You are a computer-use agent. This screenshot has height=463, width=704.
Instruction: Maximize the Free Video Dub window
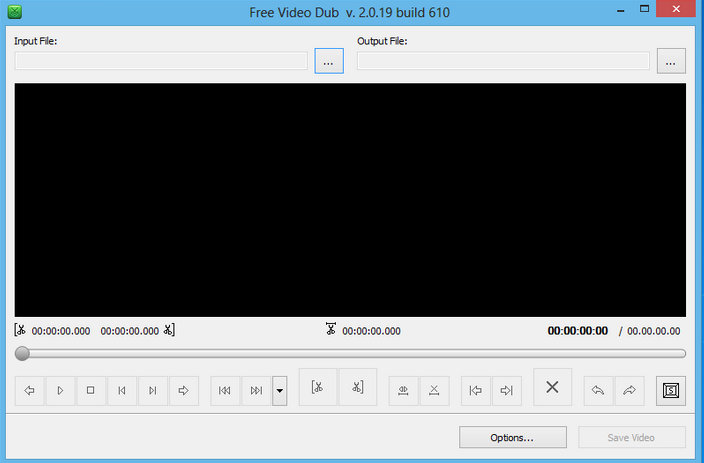coord(644,9)
